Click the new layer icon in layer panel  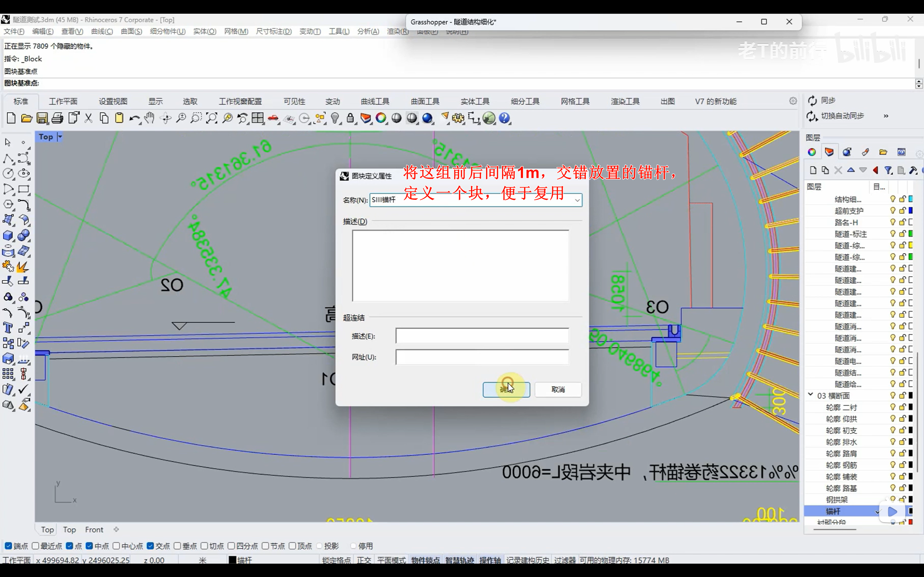click(x=813, y=170)
